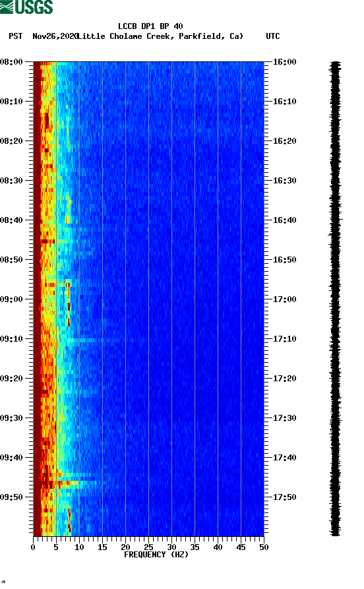
Task: Click the 15 Hz frequency axis label
Action: [102, 547]
